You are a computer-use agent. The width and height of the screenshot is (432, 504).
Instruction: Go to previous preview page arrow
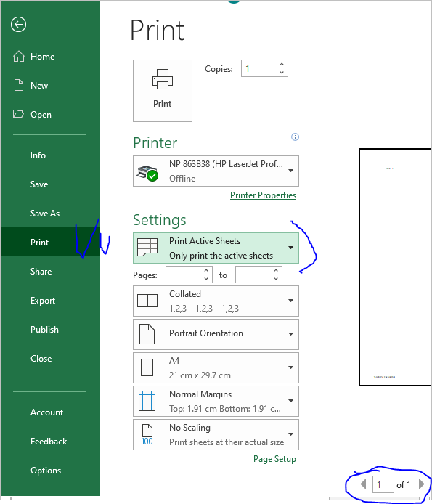pyautogui.click(x=363, y=484)
